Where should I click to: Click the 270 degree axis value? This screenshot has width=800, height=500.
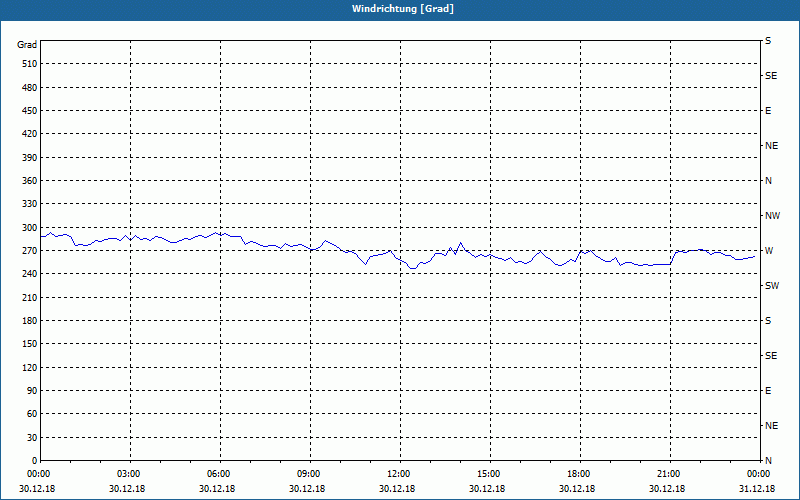point(30,251)
